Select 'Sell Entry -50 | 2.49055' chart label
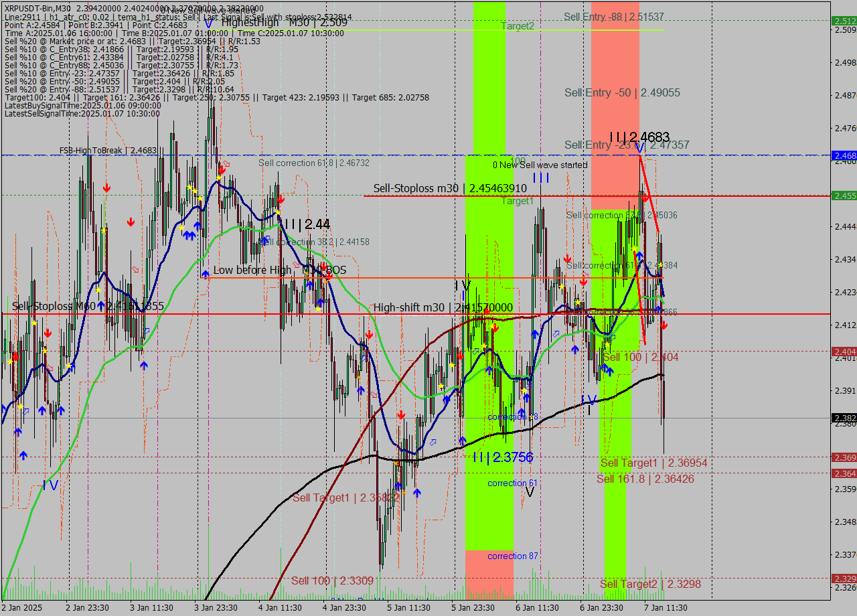 [x=622, y=93]
